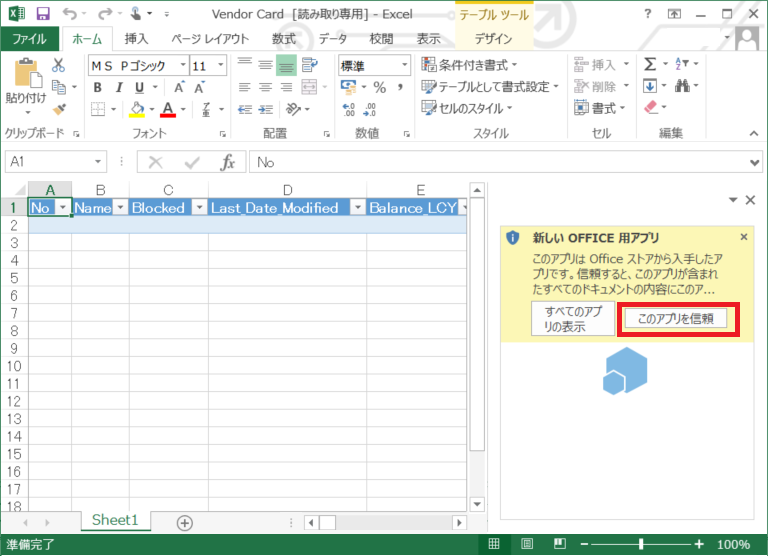Click the text orientation icon
The height and width of the screenshot is (556, 768).
pyautogui.click(x=293, y=109)
